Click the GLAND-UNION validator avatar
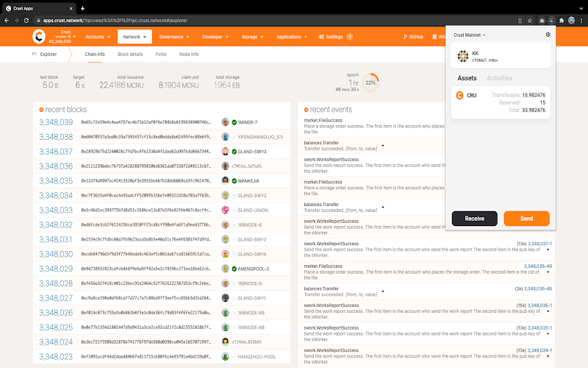This screenshot has width=588, height=368. point(225,210)
